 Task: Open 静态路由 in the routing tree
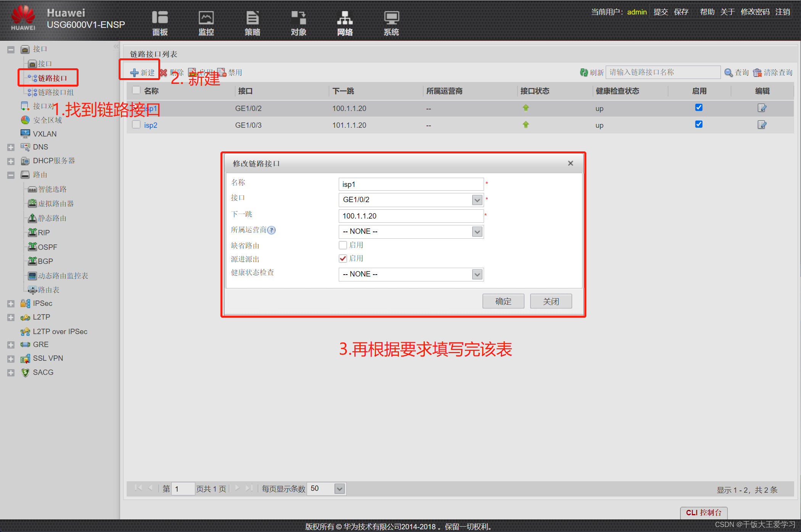click(x=52, y=218)
